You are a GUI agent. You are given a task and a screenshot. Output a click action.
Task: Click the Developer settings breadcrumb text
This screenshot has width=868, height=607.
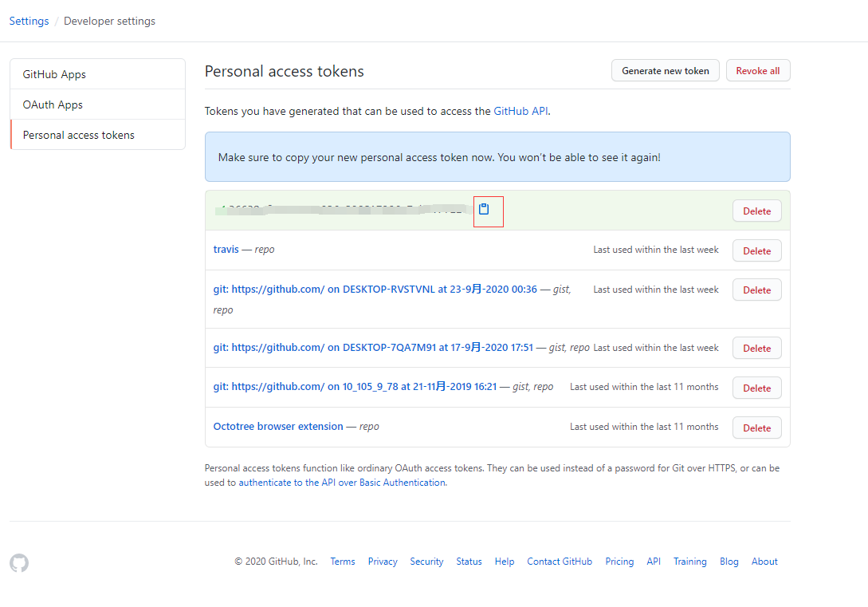coord(110,21)
